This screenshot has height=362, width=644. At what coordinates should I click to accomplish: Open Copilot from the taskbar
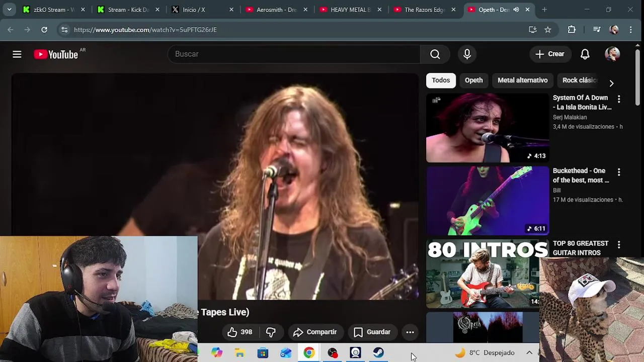(217, 353)
